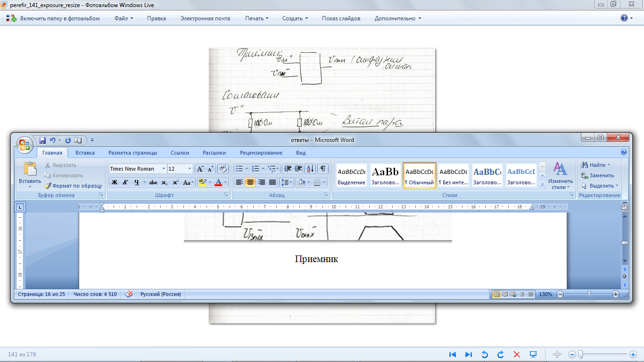Toggle strikethrough (abc) formatting

pos(153,182)
